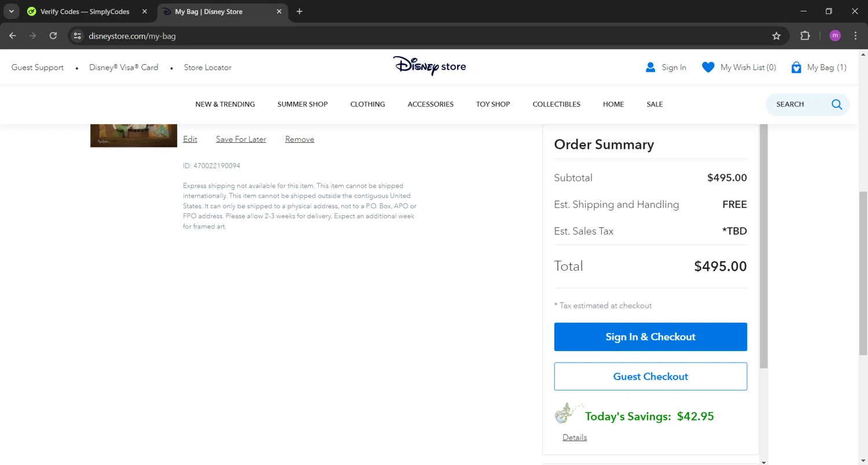
Task: Open the Chrome three-dot menu
Action: 856,36
